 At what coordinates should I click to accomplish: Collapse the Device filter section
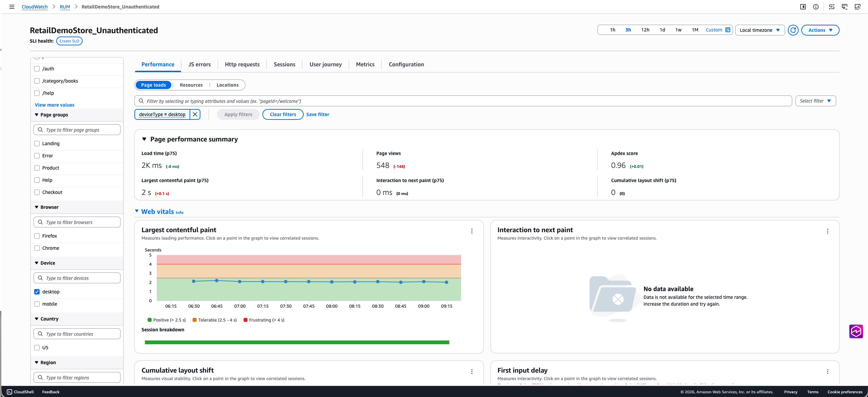pyautogui.click(x=37, y=263)
